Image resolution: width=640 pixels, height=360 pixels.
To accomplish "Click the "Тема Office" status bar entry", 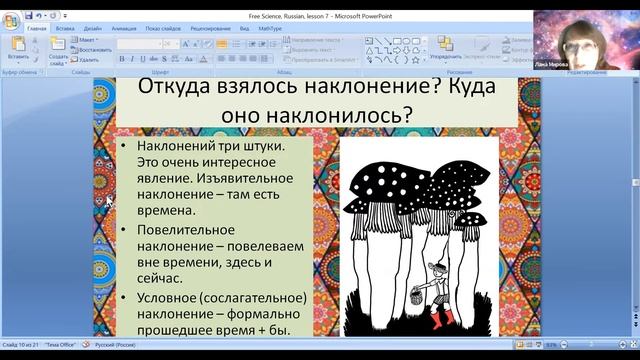I will pos(60,345).
